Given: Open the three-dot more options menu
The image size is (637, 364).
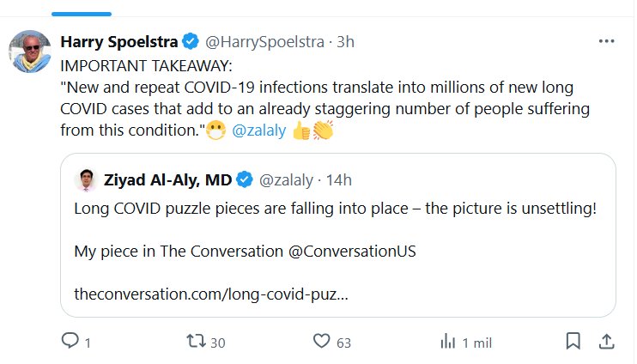Looking at the screenshot, I should tap(606, 41).
